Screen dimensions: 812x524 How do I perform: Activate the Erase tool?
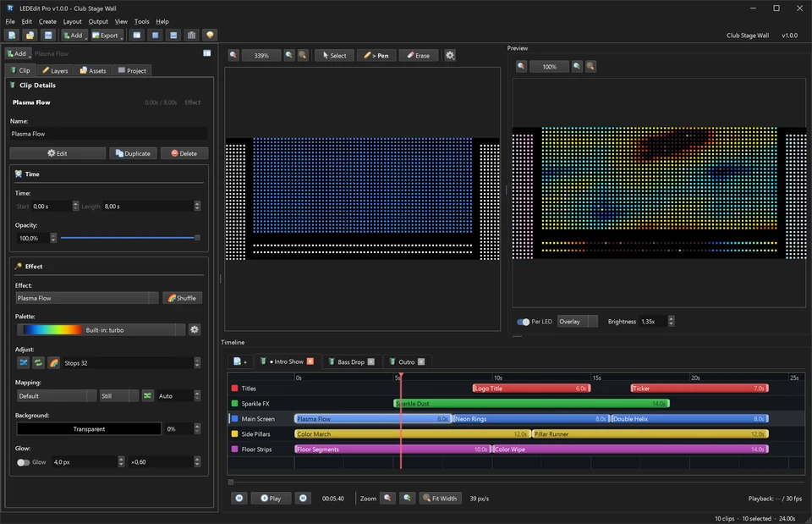pos(419,56)
